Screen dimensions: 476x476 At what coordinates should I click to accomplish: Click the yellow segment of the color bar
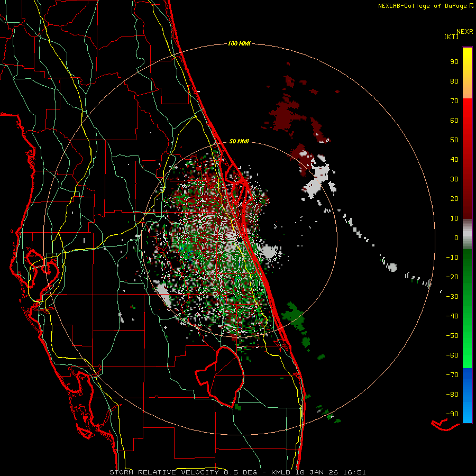[467, 73]
